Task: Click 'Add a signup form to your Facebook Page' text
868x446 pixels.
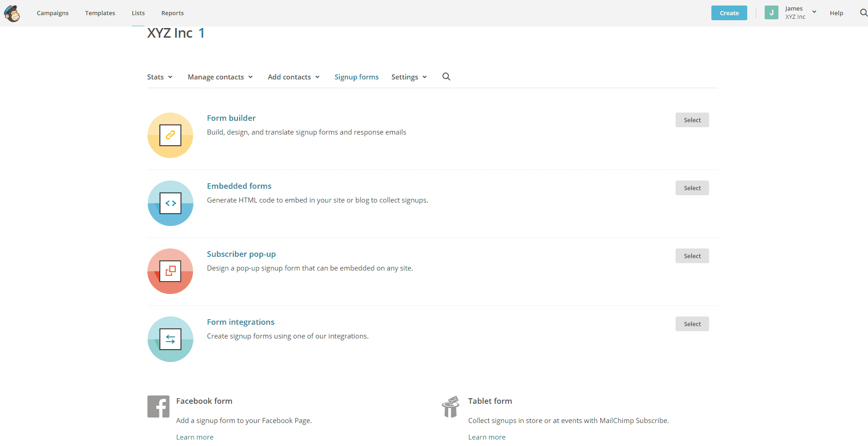Action: coord(244,421)
